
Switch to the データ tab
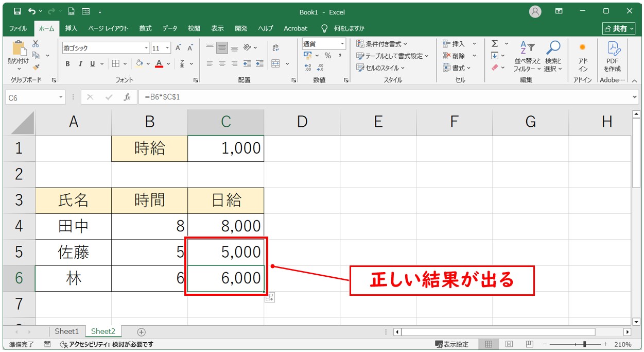170,28
